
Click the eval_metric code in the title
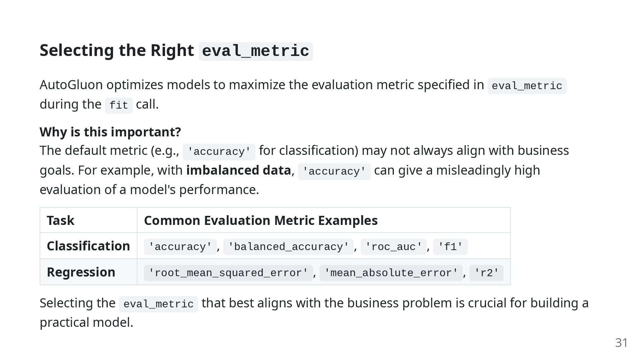[x=256, y=51]
